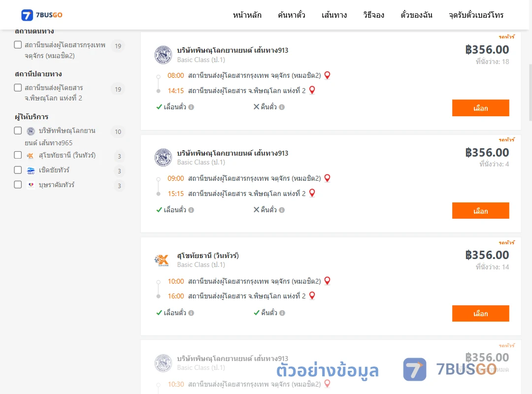Show เลื่อนตั๋ว info icon on 09:00 trip

(x=191, y=210)
